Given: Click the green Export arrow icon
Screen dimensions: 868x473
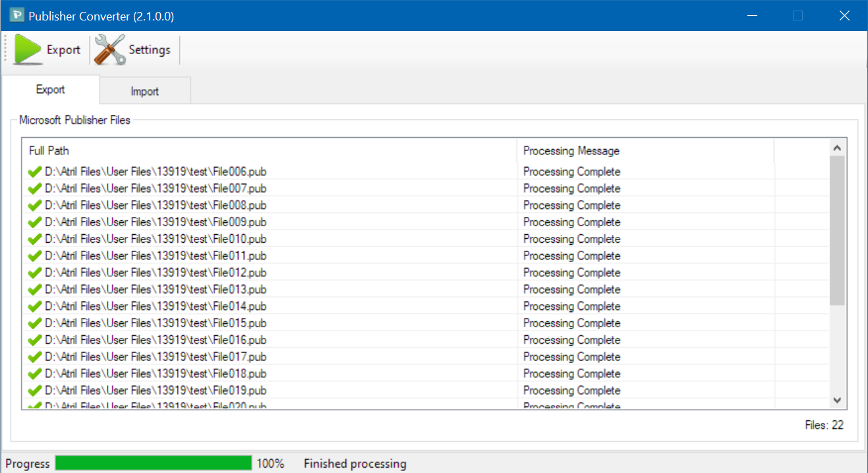Looking at the screenshot, I should click(28, 50).
